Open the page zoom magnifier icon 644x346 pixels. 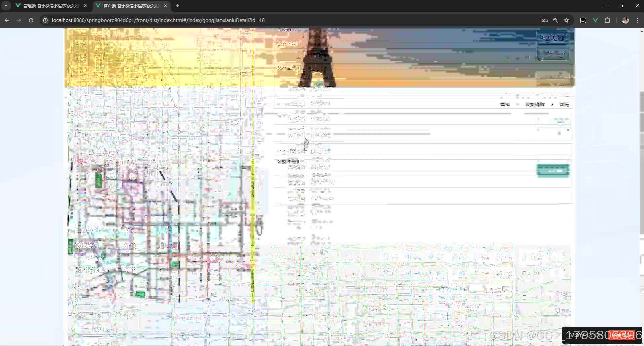pos(556,20)
